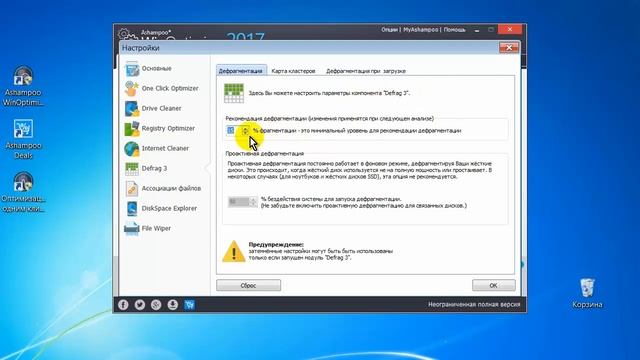Click the download icon in bottom bar
This screenshot has width=640, height=360.
173,304
